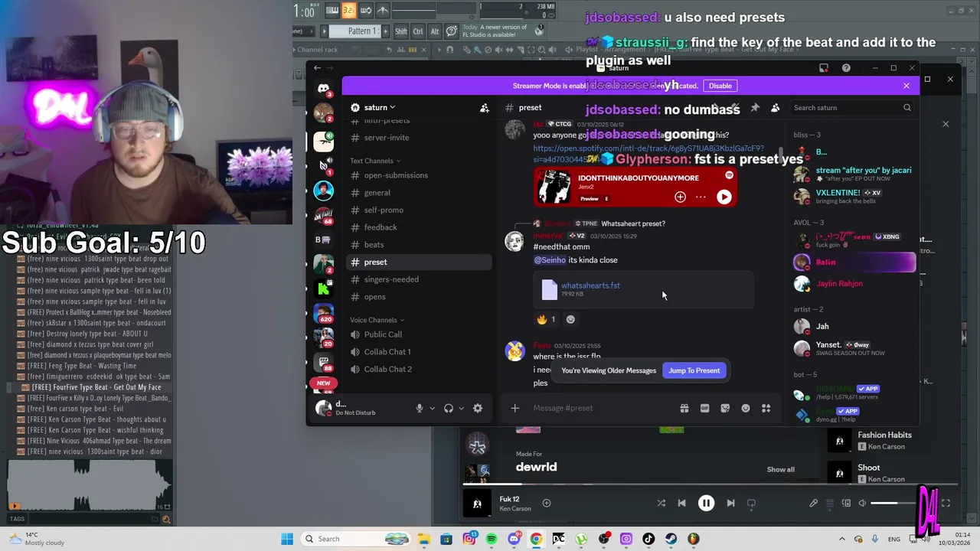Go to previous track in Spotify

[681, 504]
